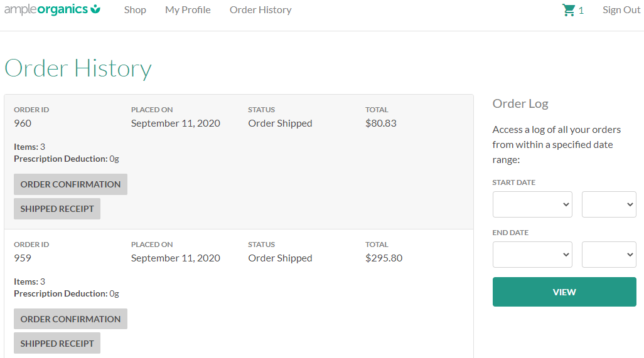Go to the Shop page
The height and width of the screenshot is (358, 644).
[x=135, y=10]
